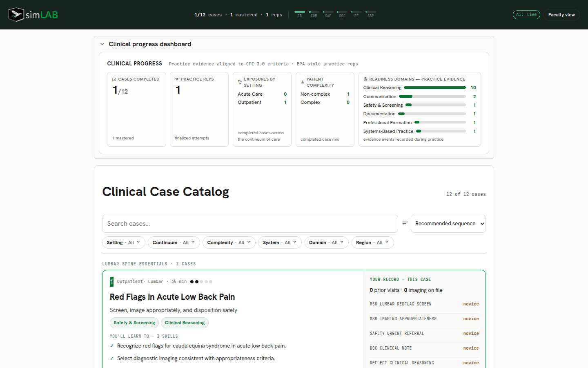Click the SAF progress bar in the header
The width and height of the screenshot is (588, 368).
328,12
